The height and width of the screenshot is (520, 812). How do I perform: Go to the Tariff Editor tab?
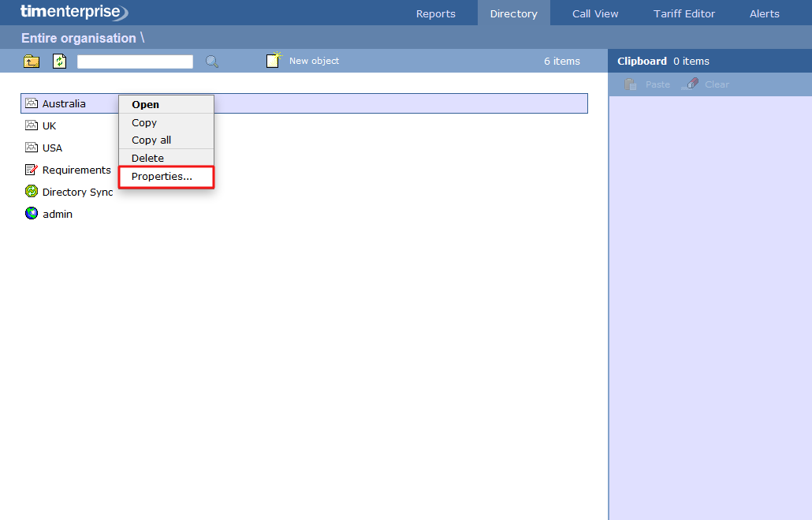point(684,13)
